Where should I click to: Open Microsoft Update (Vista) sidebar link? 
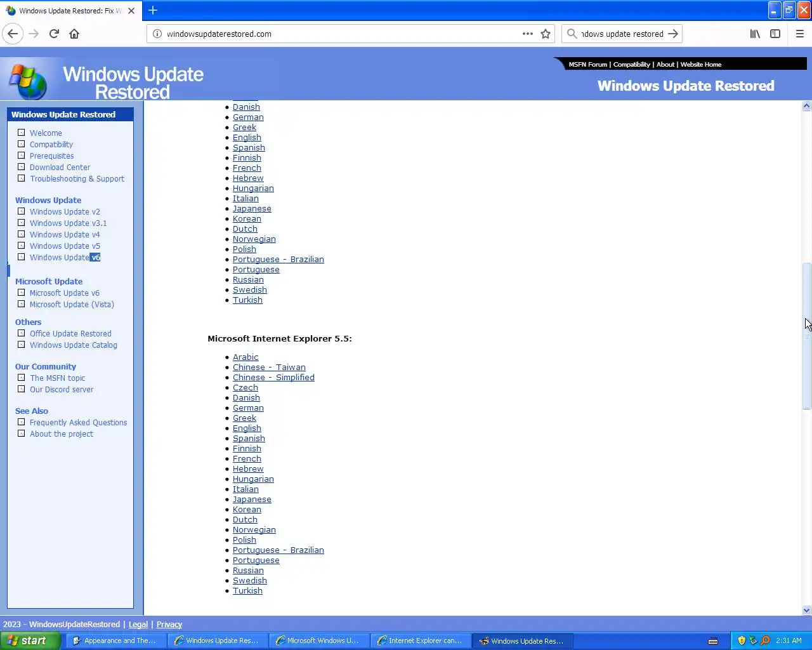[x=72, y=304]
